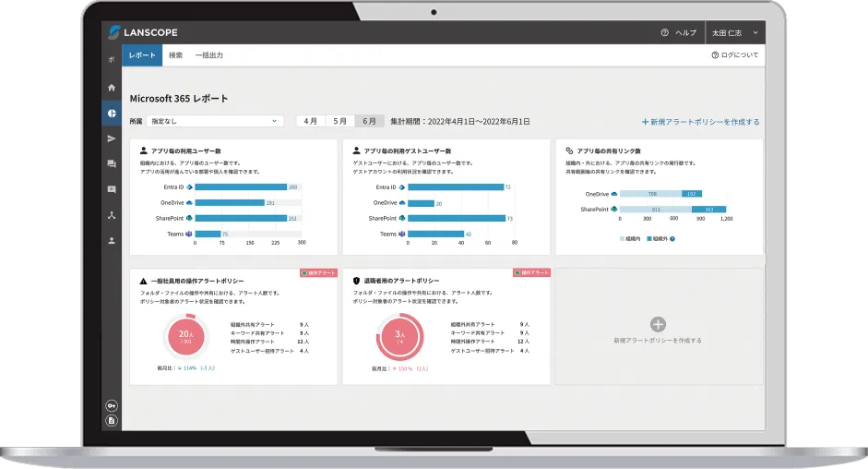Screen dimensions: 868x469
Task: Click the LANSCOPE logo
Action: click(143, 32)
